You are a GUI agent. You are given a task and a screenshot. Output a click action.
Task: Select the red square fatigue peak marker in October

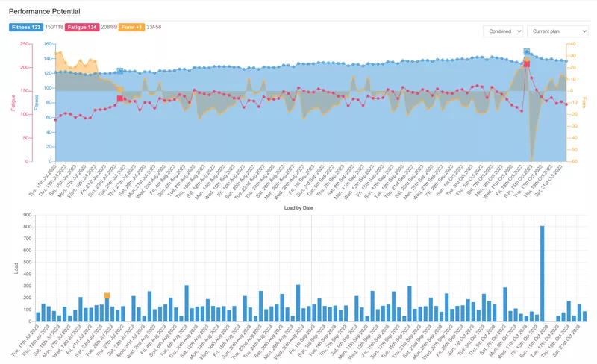point(527,64)
